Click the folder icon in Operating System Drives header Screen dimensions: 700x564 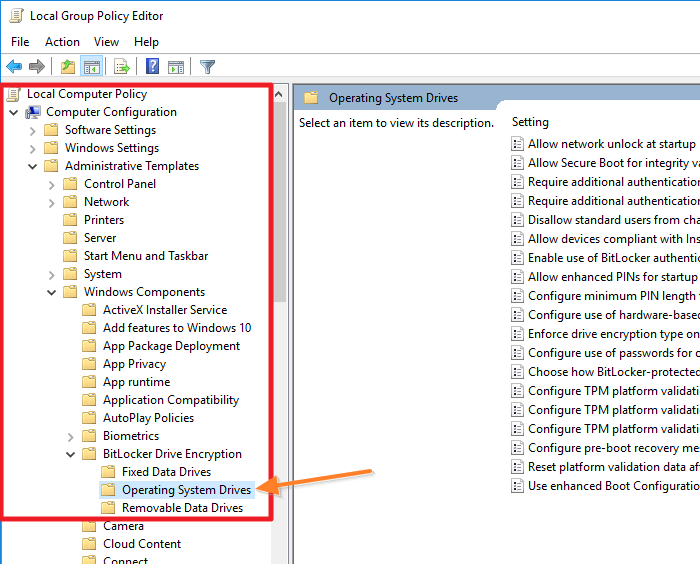(311, 98)
